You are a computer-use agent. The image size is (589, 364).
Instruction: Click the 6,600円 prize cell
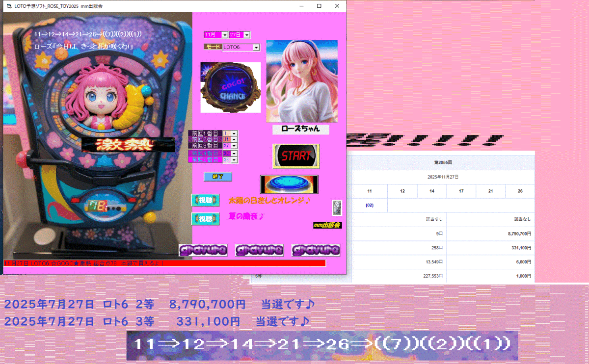491,262
